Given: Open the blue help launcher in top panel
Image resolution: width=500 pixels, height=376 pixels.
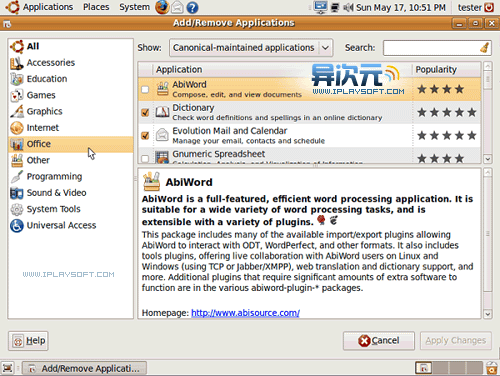Looking at the screenshot, I should click(x=192, y=7).
